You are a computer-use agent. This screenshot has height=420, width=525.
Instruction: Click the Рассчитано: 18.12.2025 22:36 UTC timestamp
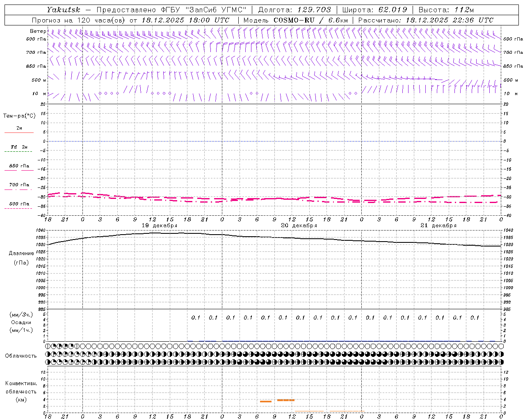pyautogui.click(x=426, y=20)
